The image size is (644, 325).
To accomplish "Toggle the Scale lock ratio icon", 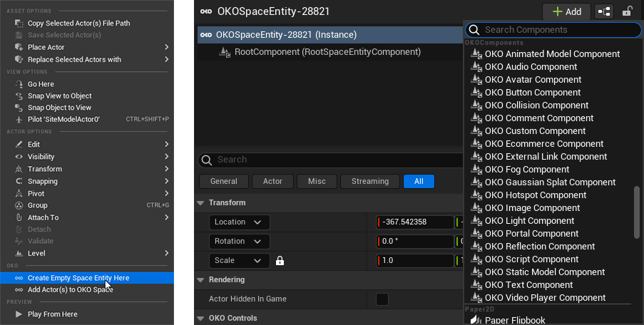I will [x=280, y=261].
